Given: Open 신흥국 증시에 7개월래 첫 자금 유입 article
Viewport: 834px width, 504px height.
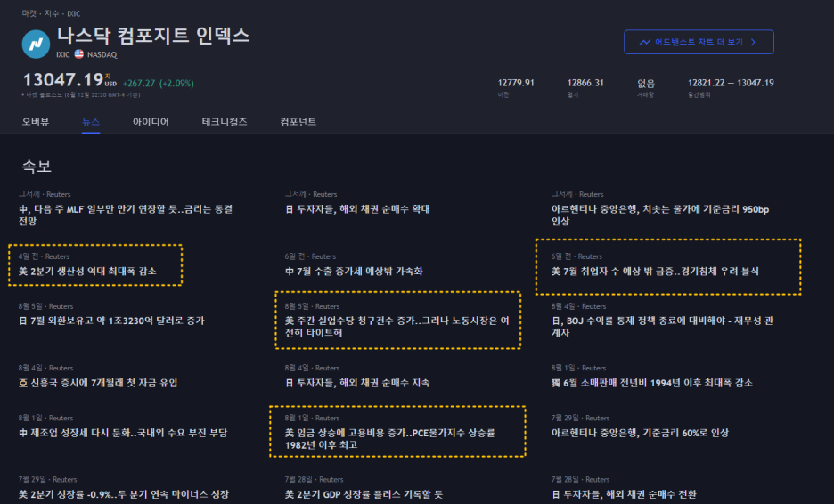Looking at the screenshot, I should click(98, 383).
